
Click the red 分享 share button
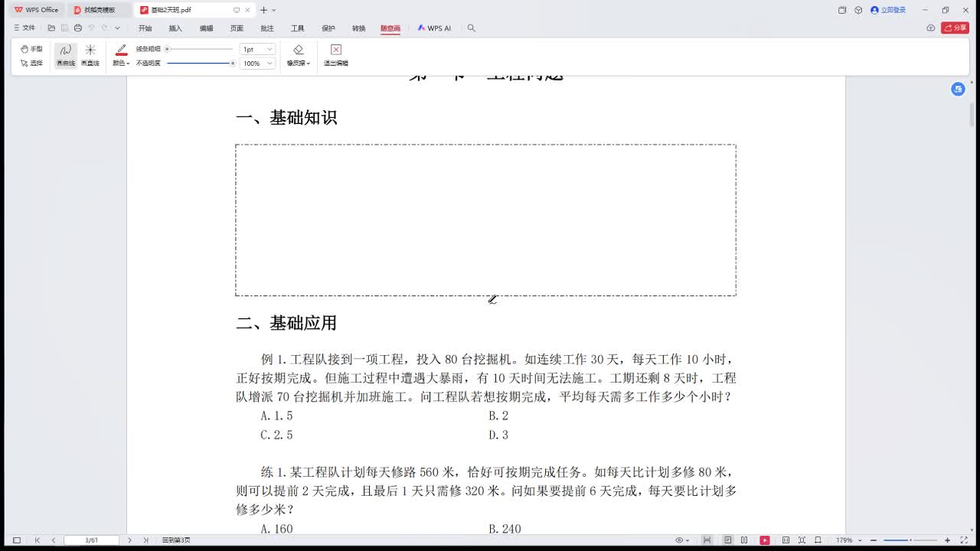[x=955, y=28]
